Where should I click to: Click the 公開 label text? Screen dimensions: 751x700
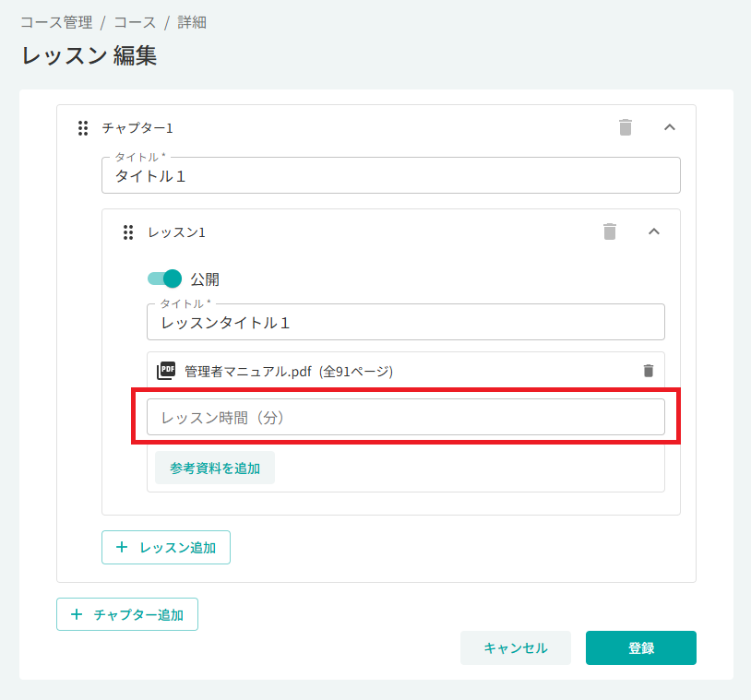(205, 279)
